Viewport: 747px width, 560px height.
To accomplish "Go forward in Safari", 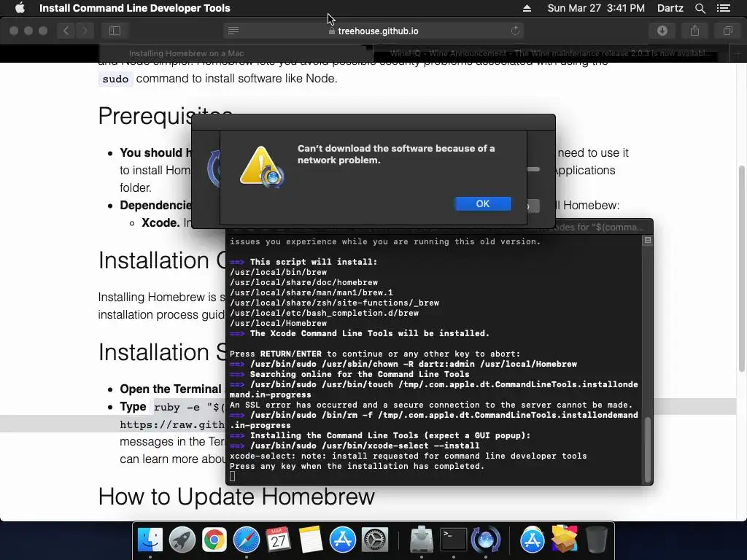I will pos(85,31).
